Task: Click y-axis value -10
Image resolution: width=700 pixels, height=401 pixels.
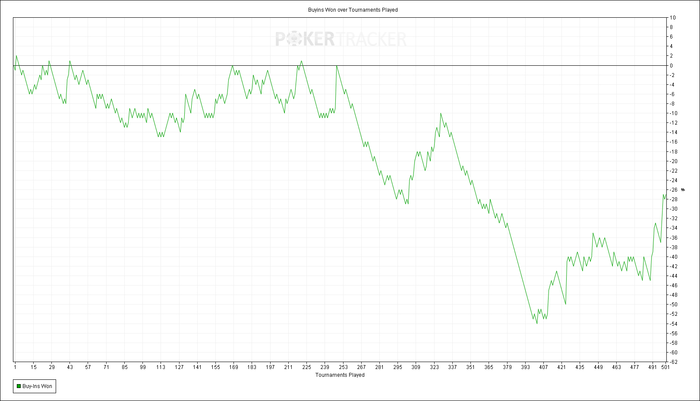Action: (673, 113)
